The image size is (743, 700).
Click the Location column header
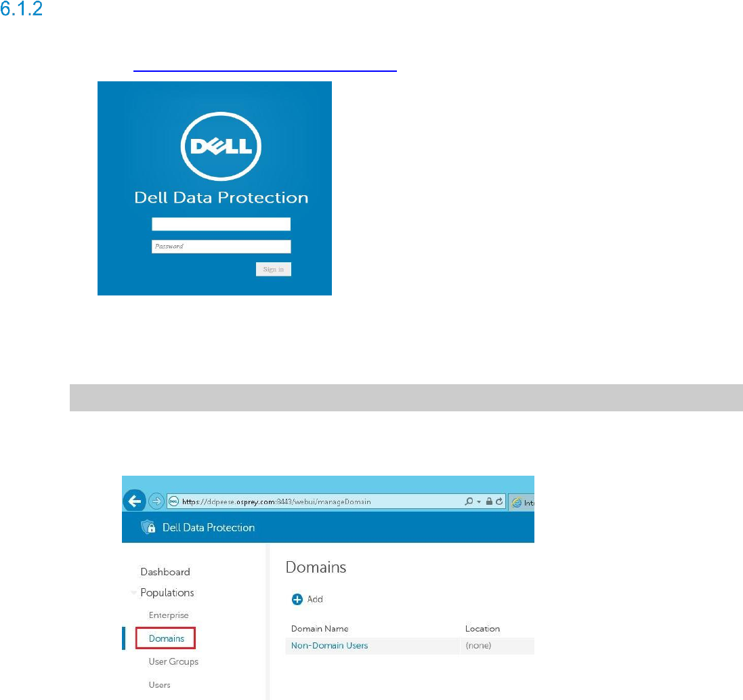[482, 628]
